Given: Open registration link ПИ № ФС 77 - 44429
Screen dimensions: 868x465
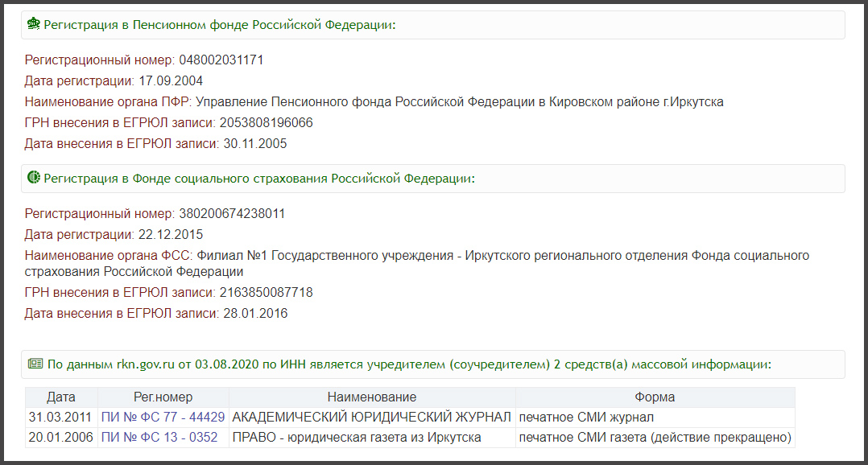Looking at the screenshot, I should [x=163, y=418].
